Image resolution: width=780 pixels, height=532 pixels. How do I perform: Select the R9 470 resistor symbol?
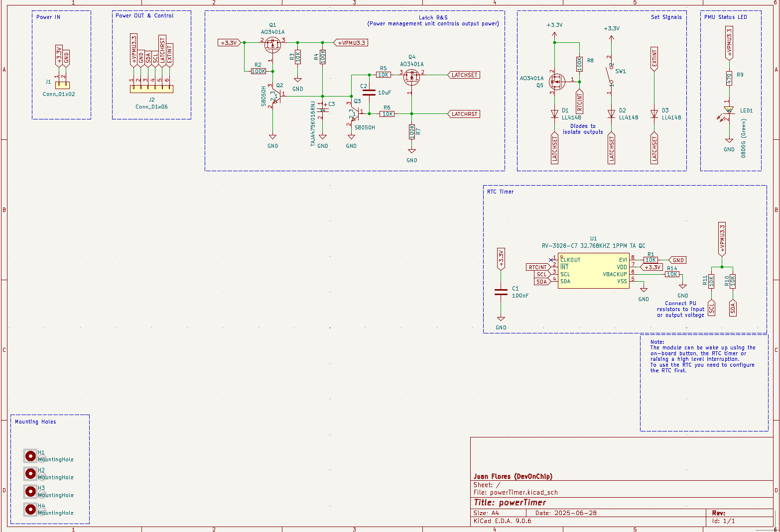pyautogui.click(x=729, y=78)
